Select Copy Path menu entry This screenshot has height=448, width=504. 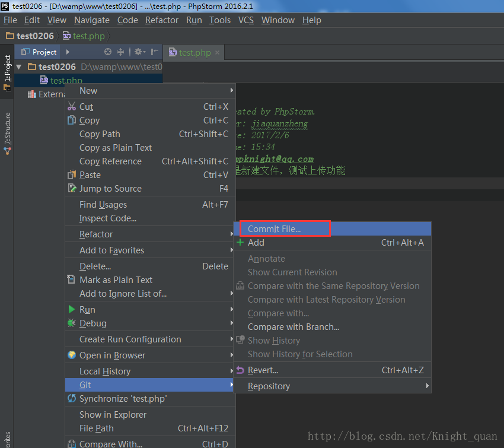(x=150, y=134)
